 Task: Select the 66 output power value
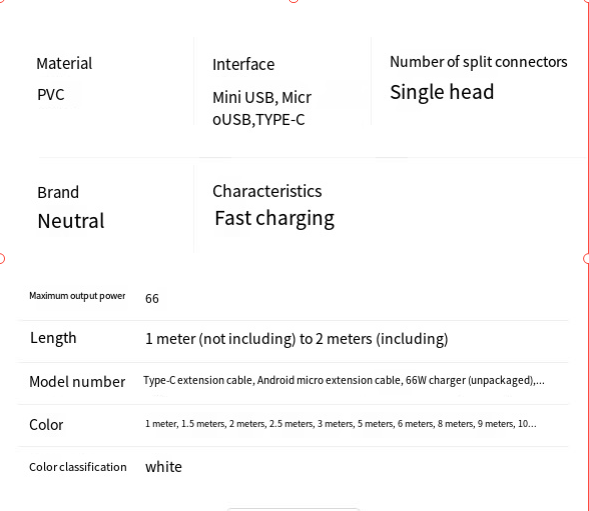pos(152,298)
